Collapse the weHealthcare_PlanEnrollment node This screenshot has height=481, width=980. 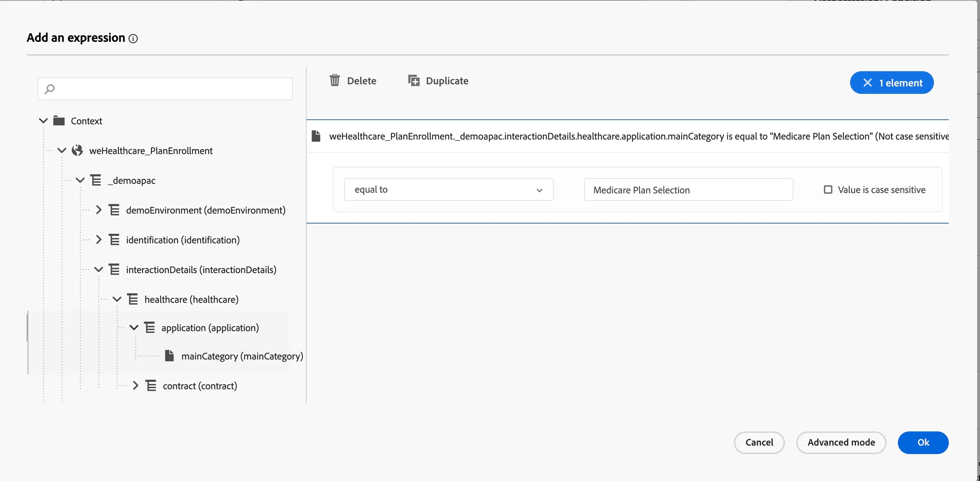tap(62, 150)
